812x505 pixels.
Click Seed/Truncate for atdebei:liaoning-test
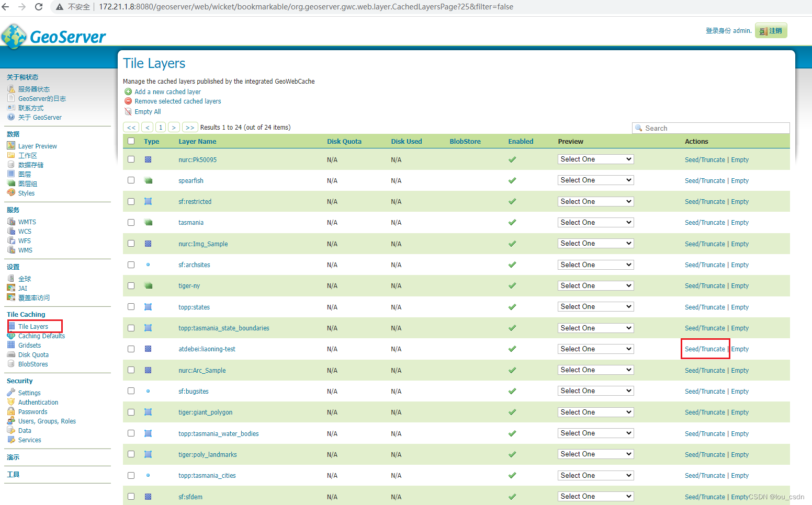coord(705,349)
